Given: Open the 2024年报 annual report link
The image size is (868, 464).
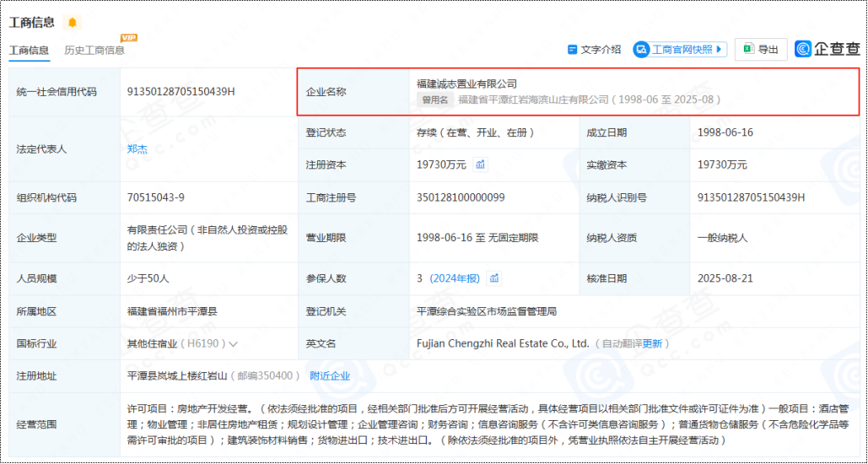Looking at the screenshot, I should [456, 278].
